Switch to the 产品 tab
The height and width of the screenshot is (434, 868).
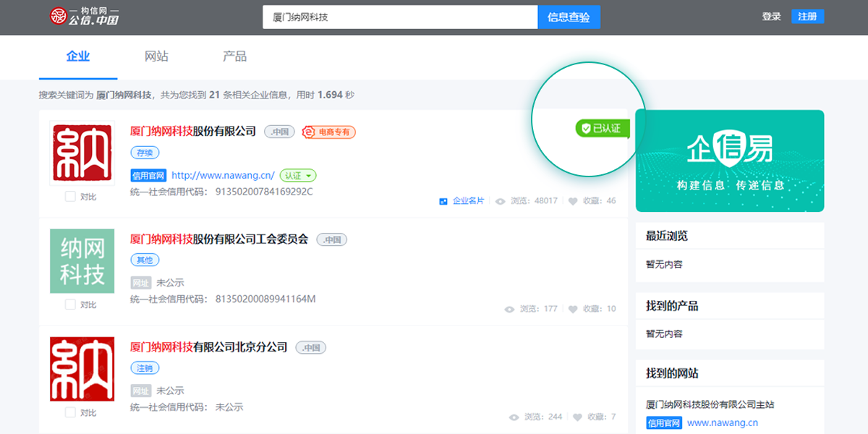tap(234, 56)
